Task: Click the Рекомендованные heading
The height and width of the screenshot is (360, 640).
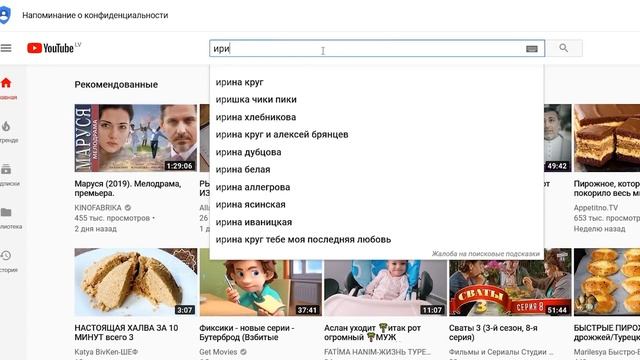Action: click(x=116, y=84)
